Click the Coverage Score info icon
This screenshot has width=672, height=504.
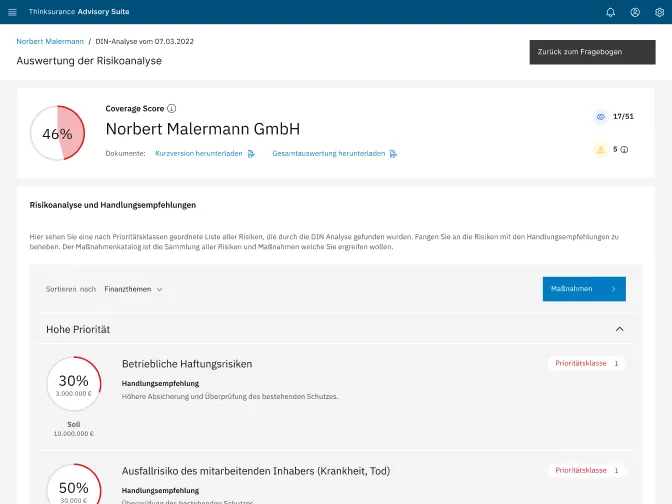[172, 108]
